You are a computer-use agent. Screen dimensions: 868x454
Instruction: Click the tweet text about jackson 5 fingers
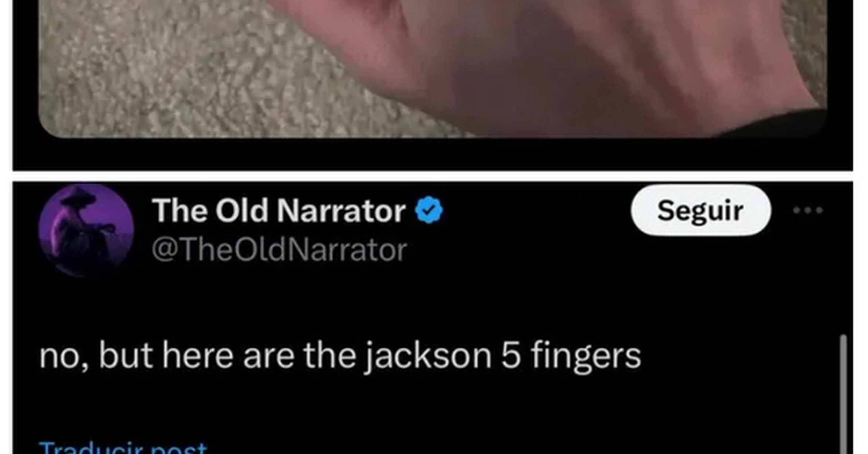point(340,356)
